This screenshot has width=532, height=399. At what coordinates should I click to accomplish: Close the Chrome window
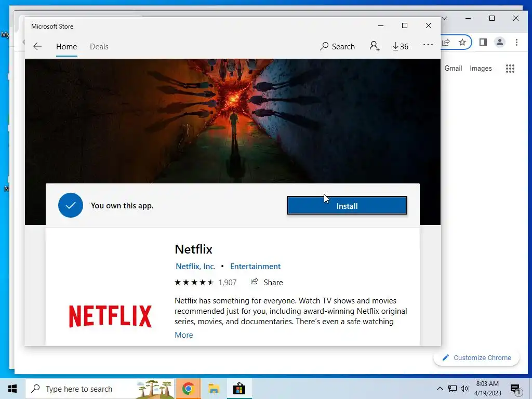coord(516,18)
